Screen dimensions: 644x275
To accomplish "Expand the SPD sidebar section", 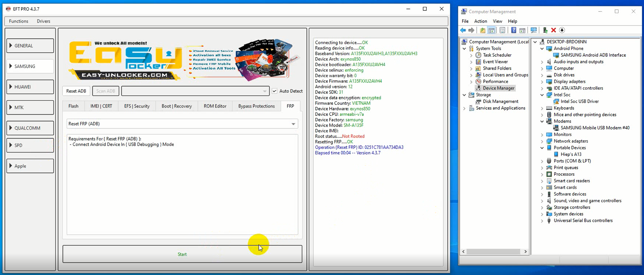I will pos(30,145).
